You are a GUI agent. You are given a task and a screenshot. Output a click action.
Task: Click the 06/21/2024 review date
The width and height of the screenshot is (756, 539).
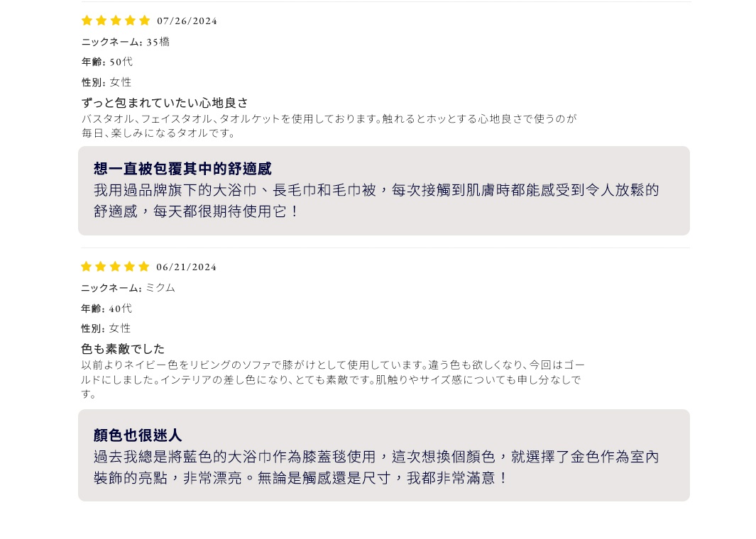point(187,267)
